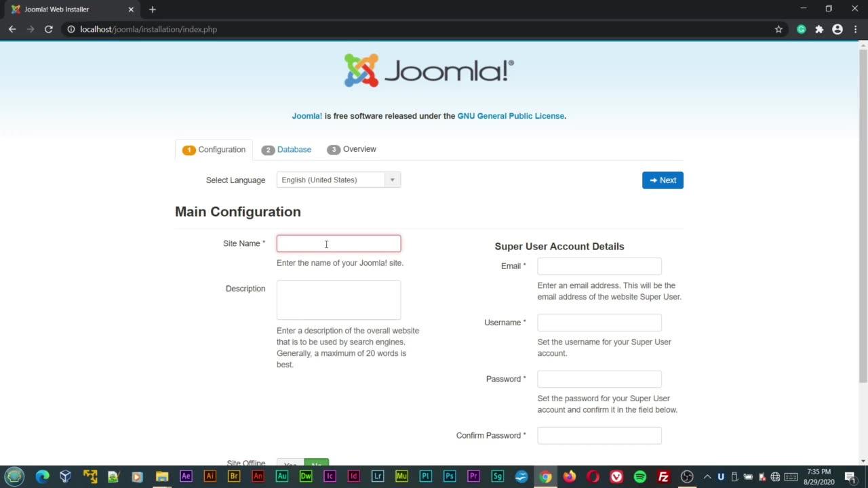Launch Adobe After Effects from the taskbar

coord(186,476)
